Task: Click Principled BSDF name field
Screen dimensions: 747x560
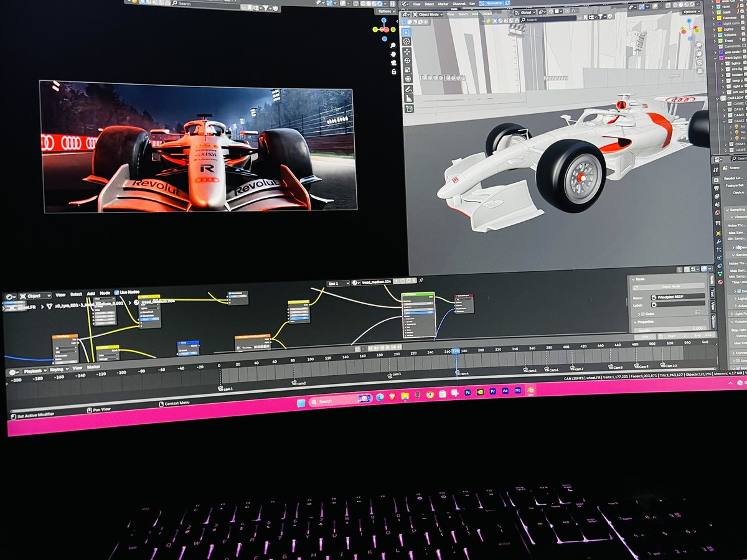Action: (x=678, y=297)
